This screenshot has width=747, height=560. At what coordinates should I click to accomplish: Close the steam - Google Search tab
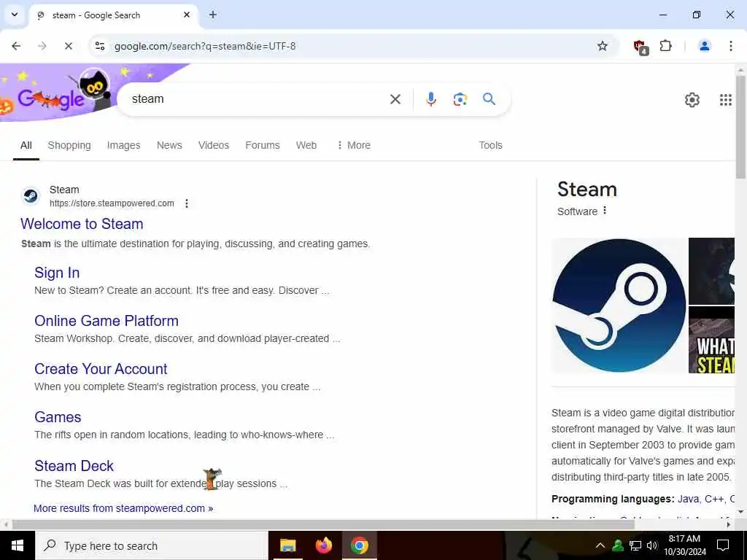(187, 15)
